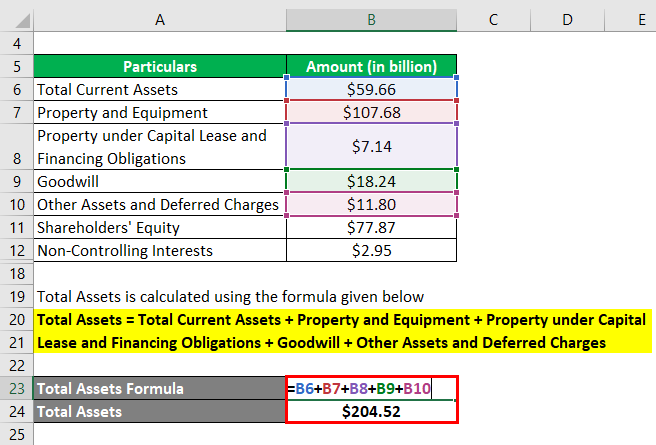Select row 5 header
The image size is (656, 445).
coord(17,66)
